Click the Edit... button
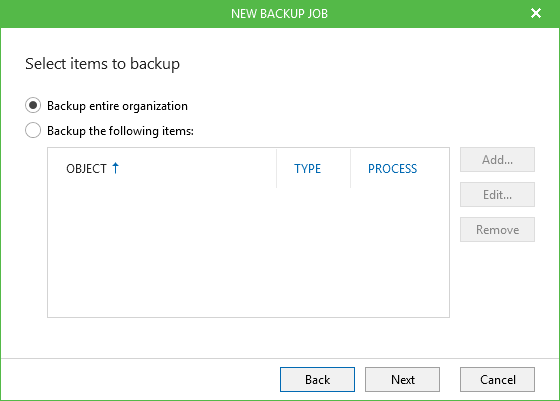Image resolution: width=560 pixels, height=401 pixels. tap(497, 195)
